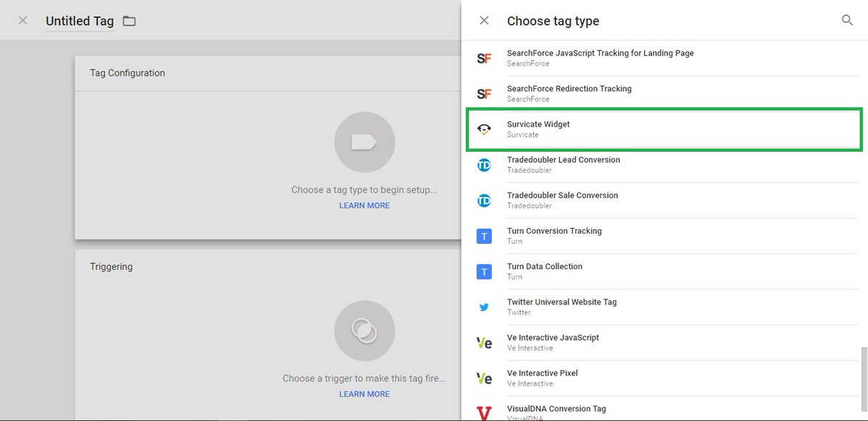Click Ve Interactive Pixel logo icon
The height and width of the screenshot is (421, 868).
click(x=485, y=378)
